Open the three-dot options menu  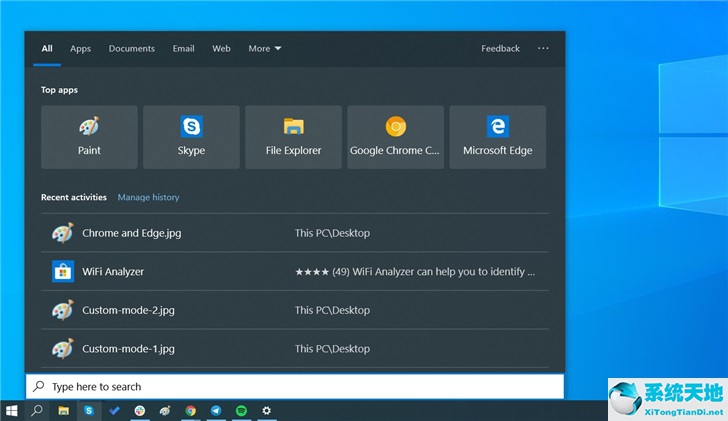tap(543, 48)
